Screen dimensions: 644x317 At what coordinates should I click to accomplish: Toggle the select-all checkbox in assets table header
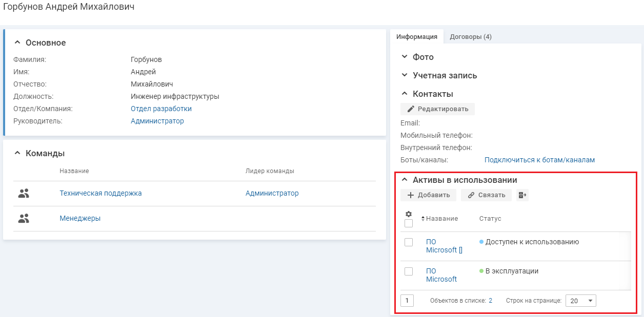[x=409, y=223]
